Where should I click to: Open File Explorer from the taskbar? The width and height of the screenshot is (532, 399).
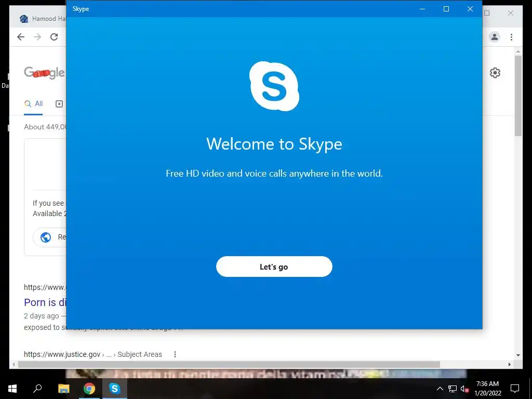pyautogui.click(x=63, y=389)
